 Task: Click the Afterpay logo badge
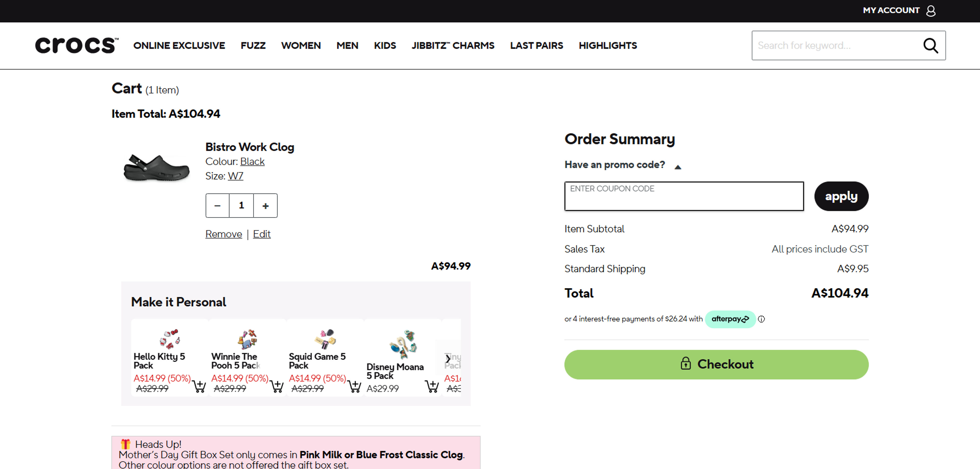click(x=730, y=319)
